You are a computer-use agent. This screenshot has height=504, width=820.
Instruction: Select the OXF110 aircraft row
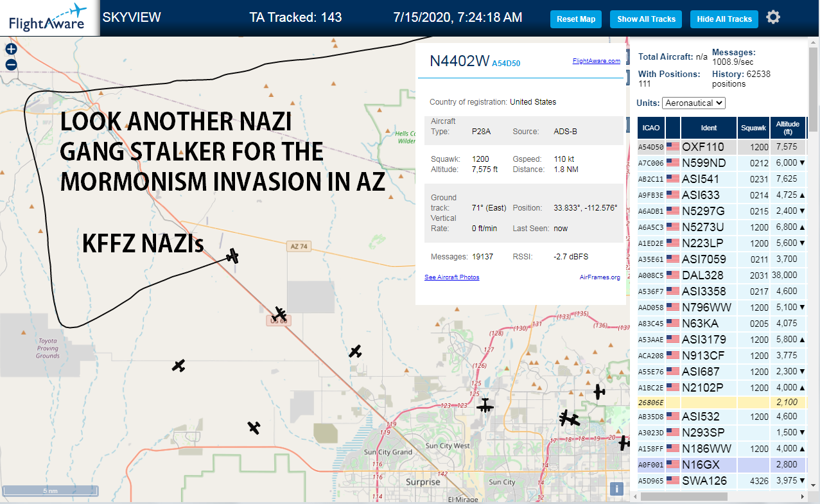coord(722,147)
